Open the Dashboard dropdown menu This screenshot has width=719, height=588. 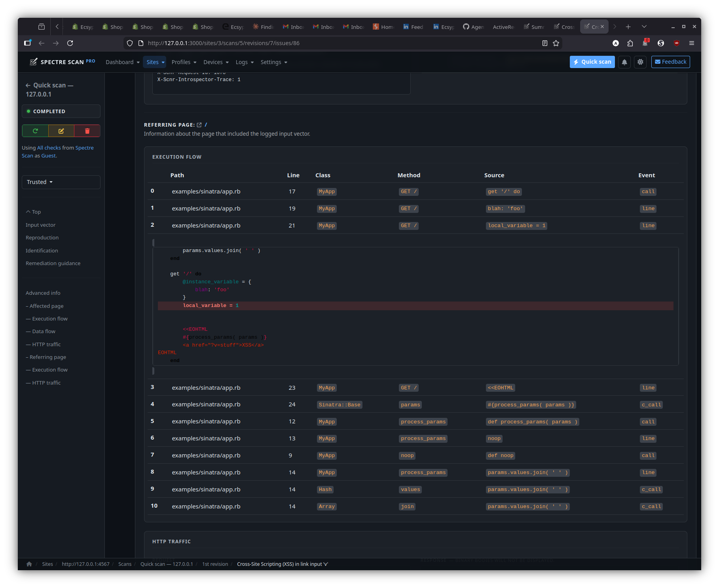coord(123,63)
